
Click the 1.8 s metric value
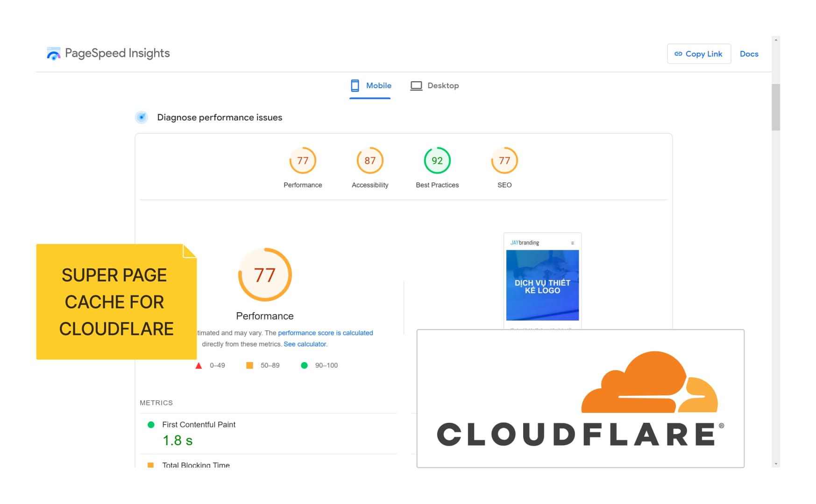177,441
